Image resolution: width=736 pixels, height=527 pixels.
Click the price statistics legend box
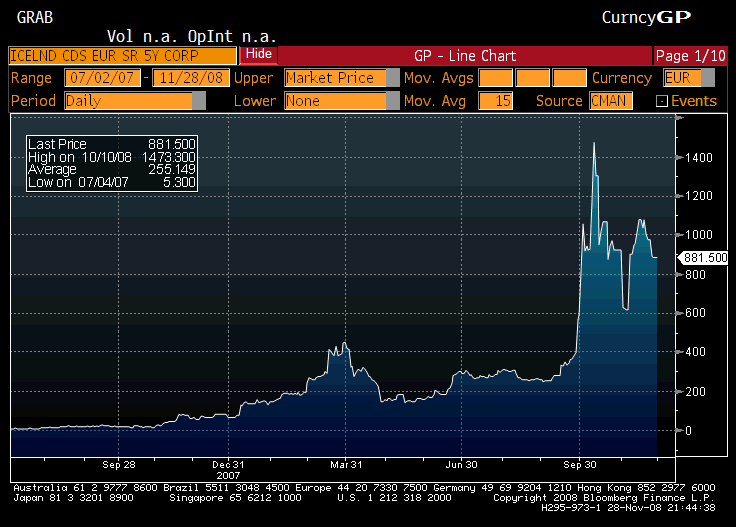coord(111,165)
